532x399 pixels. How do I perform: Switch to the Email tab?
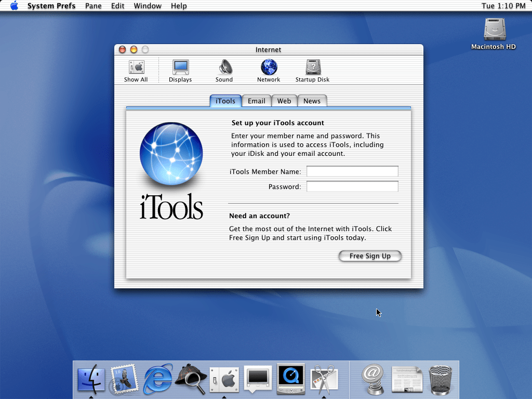(257, 101)
